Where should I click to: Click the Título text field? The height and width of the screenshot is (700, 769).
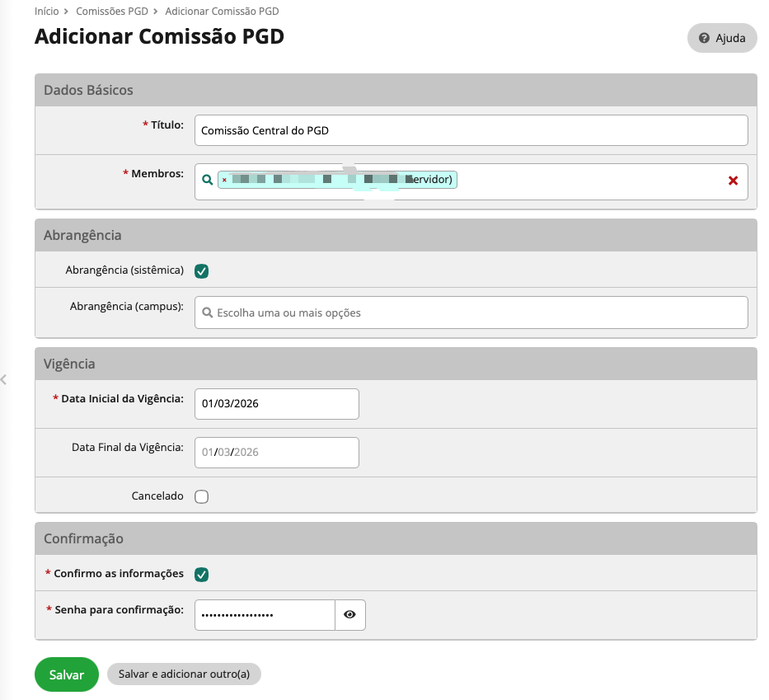[x=471, y=130]
